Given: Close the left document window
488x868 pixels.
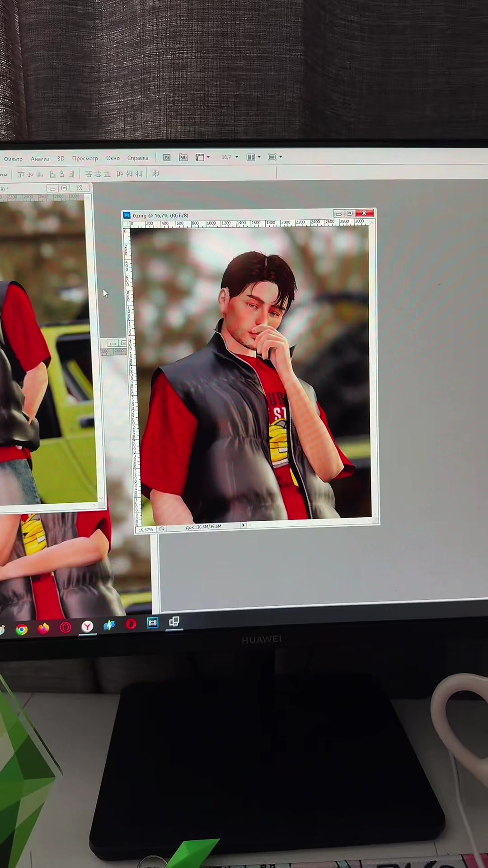Looking at the screenshot, I should (x=79, y=188).
